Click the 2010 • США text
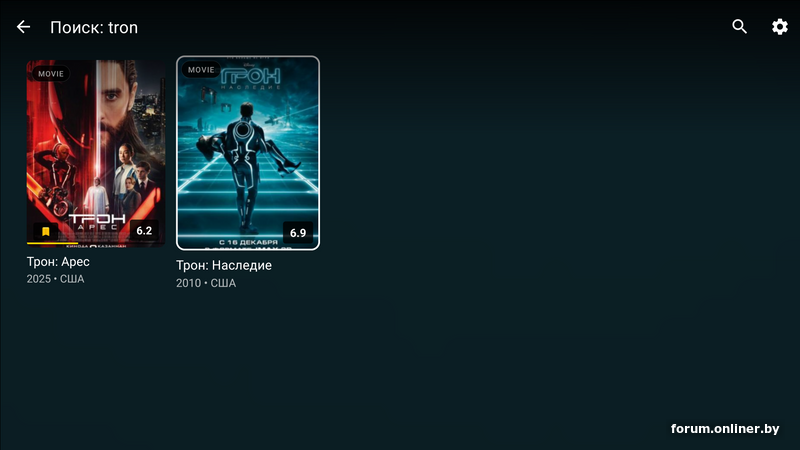 tap(206, 283)
